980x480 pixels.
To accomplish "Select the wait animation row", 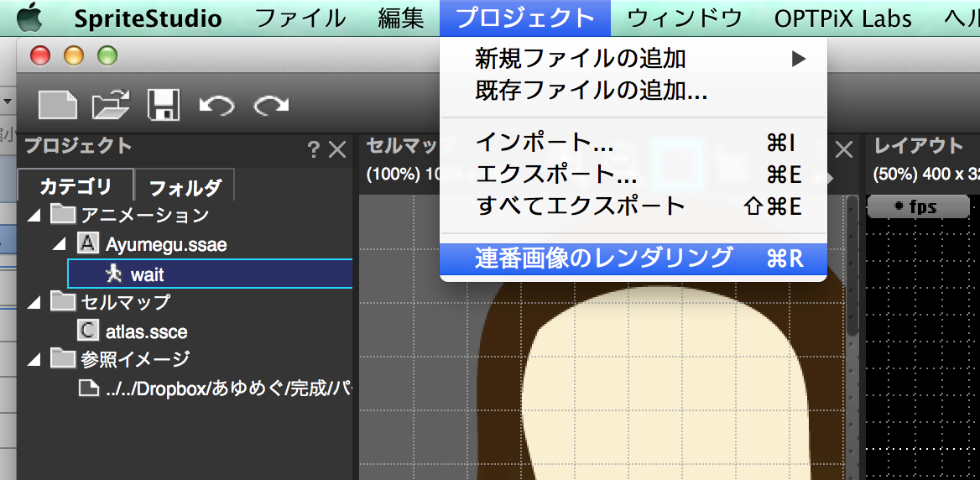I will click(210, 274).
